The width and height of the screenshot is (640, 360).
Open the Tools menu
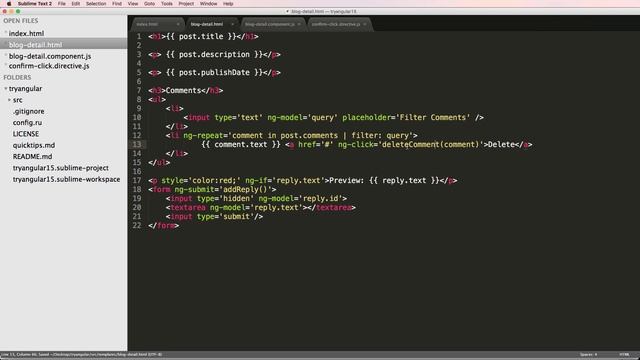(167, 4)
